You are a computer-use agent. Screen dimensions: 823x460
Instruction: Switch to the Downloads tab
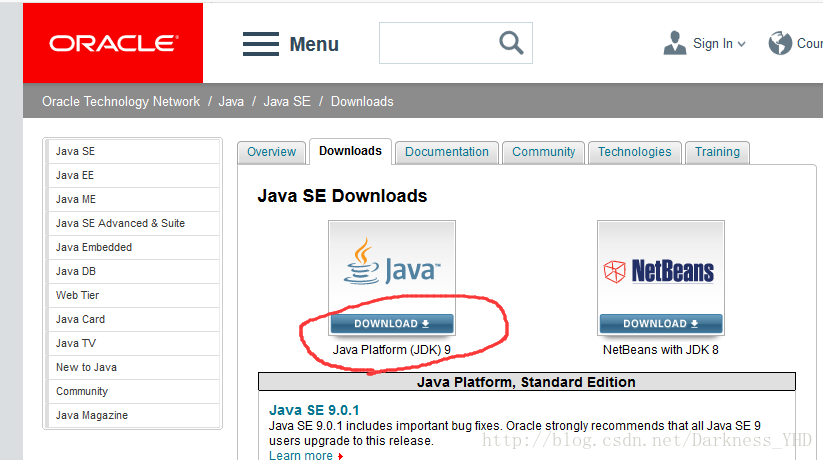(x=350, y=151)
